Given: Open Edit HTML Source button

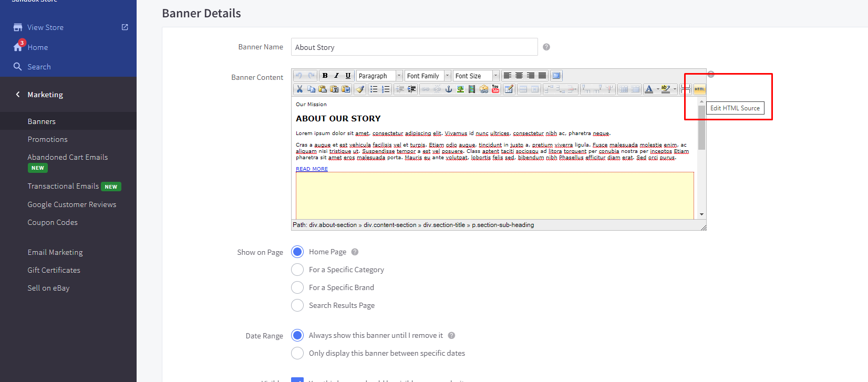Looking at the screenshot, I should pos(699,89).
